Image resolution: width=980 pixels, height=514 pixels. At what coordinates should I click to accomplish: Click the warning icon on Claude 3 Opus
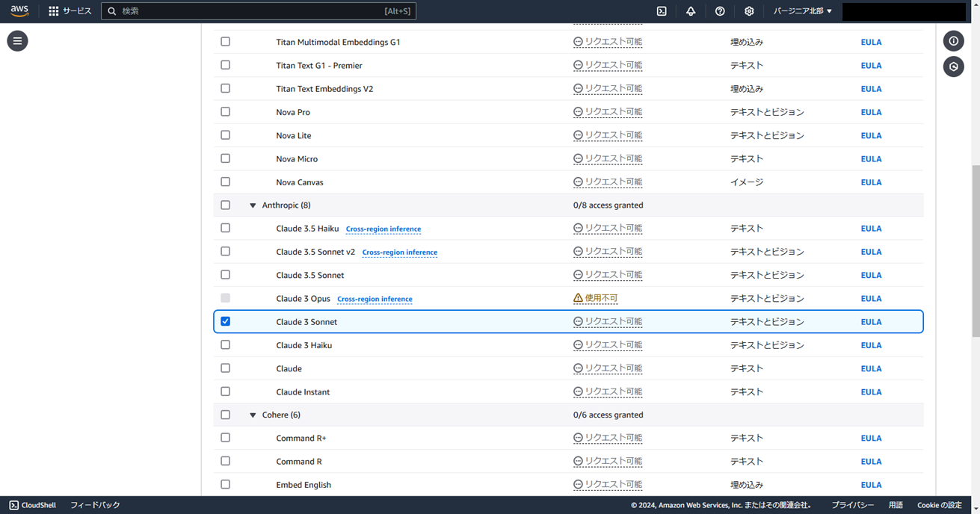(578, 298)
